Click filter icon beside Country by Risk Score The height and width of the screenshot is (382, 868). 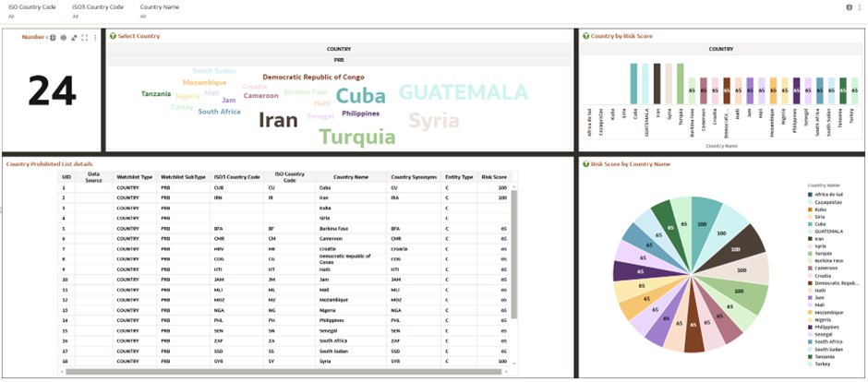click(x=586, y=36)
